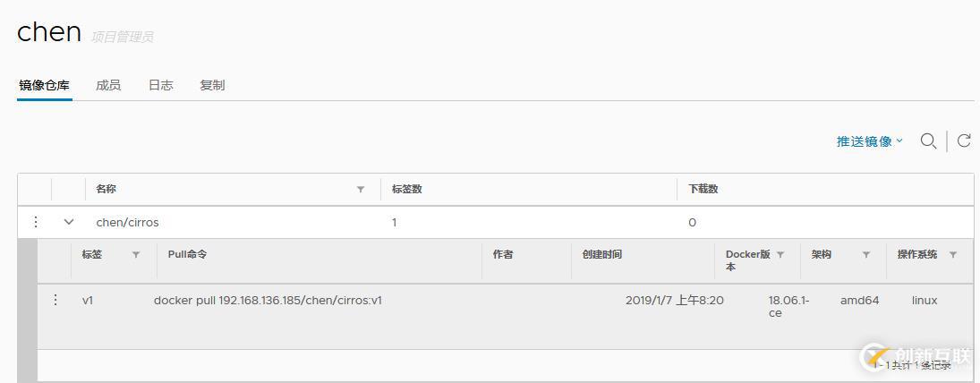This screenshot has height=383, width=980.
Task: Refresh the repository list
Action: pos(965,140)
